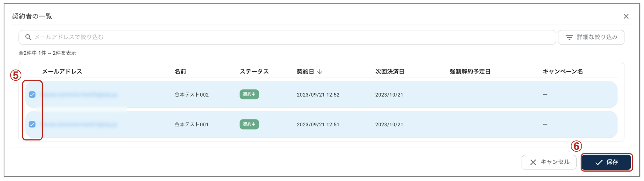This screenshot has height=181, width=644.
Task: Click the キャンペーン名 column header
Action: tap(563, 72)
